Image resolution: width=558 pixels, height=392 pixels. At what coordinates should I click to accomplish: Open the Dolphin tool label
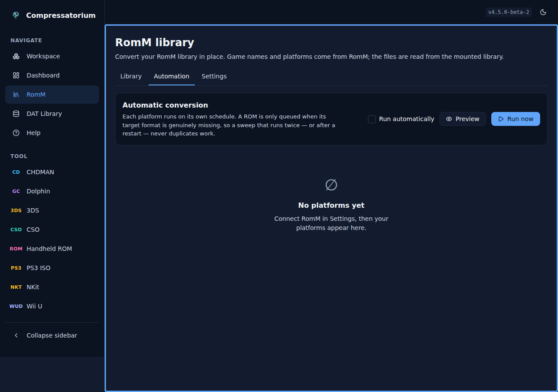(38, 191)
